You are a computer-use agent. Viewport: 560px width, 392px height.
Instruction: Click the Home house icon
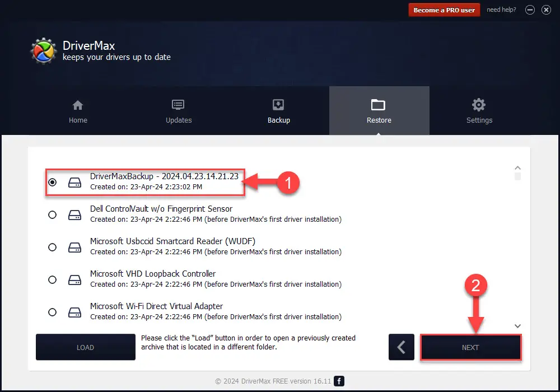pos(78,105)
